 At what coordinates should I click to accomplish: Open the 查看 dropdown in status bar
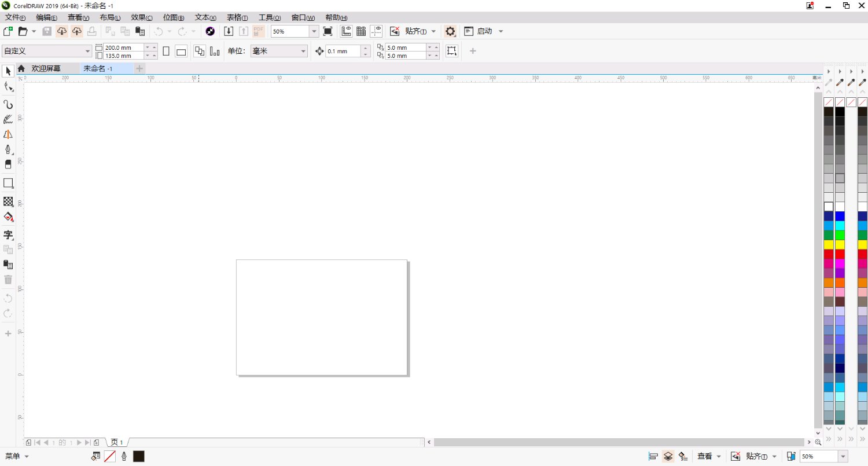pos(709,456)
